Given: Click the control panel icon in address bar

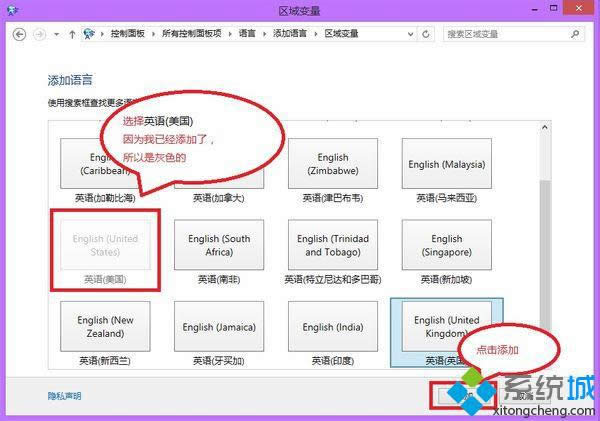Looking at the screenshot, I should pyautogui.click(x=89, y=34).
